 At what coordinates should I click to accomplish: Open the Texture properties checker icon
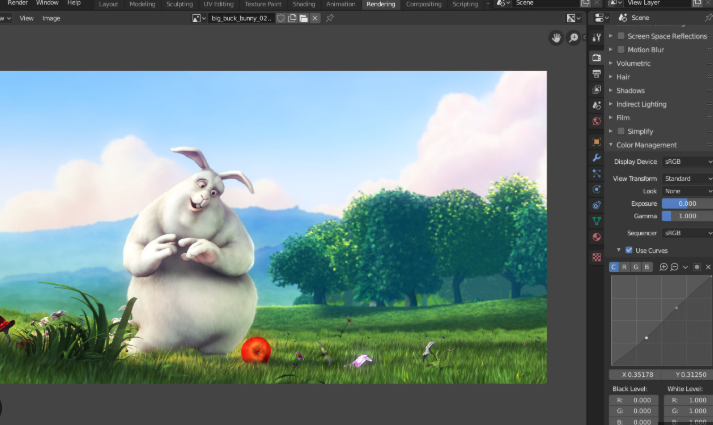pos(597,257)
